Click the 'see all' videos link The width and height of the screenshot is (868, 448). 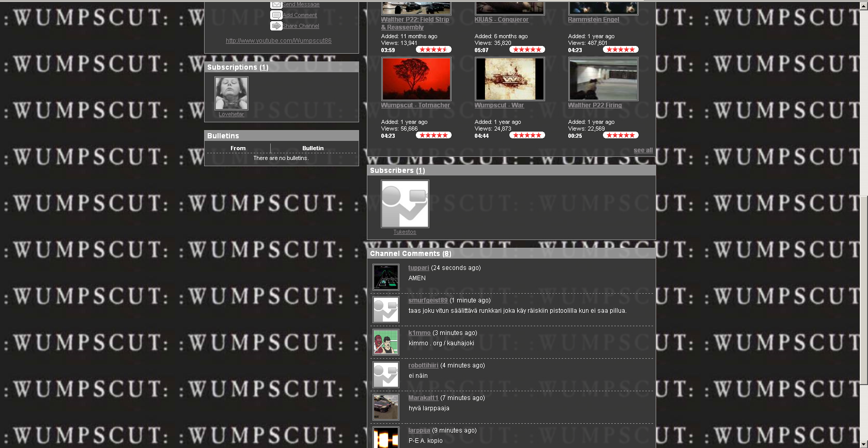643,150
